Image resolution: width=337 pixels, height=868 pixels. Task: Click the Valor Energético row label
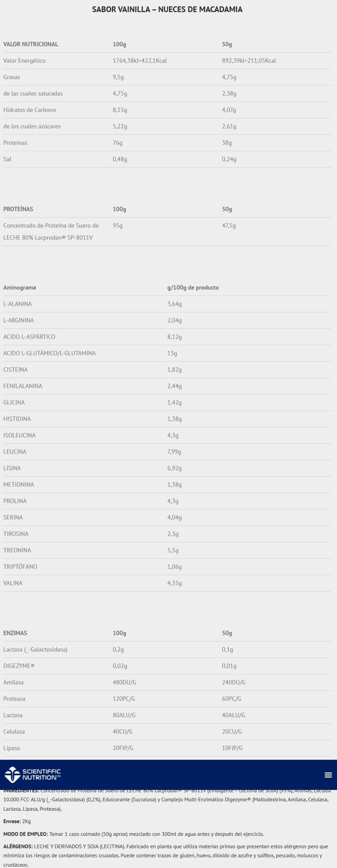(x=24, y=61)
